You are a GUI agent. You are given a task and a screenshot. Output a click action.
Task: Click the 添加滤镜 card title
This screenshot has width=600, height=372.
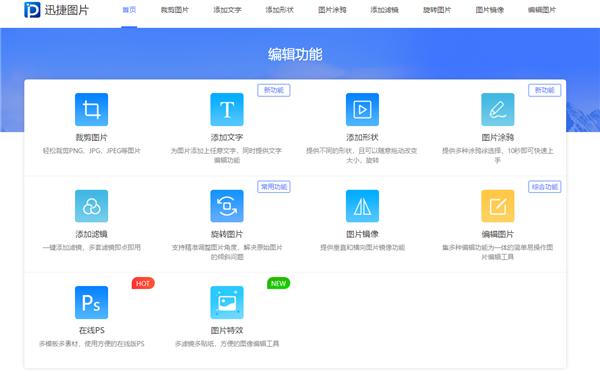click(91, 234)
